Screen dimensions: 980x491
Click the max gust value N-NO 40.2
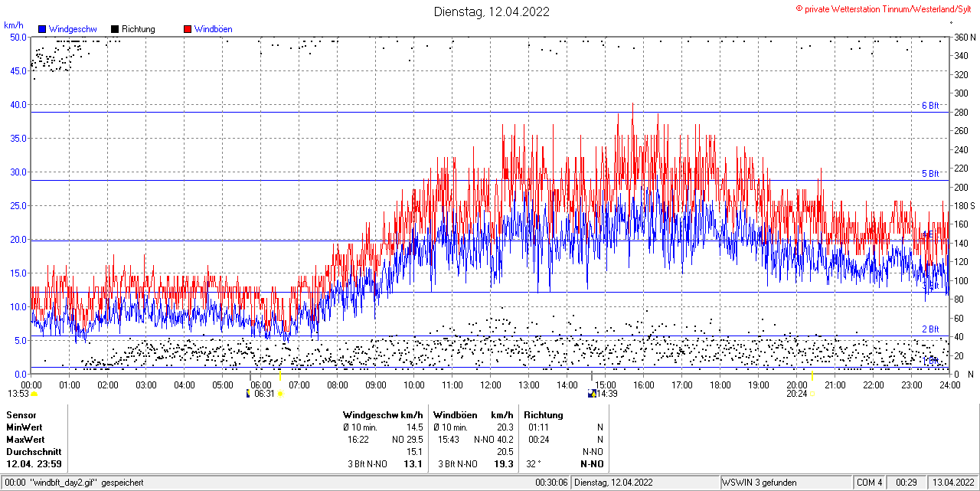(494, 440)
